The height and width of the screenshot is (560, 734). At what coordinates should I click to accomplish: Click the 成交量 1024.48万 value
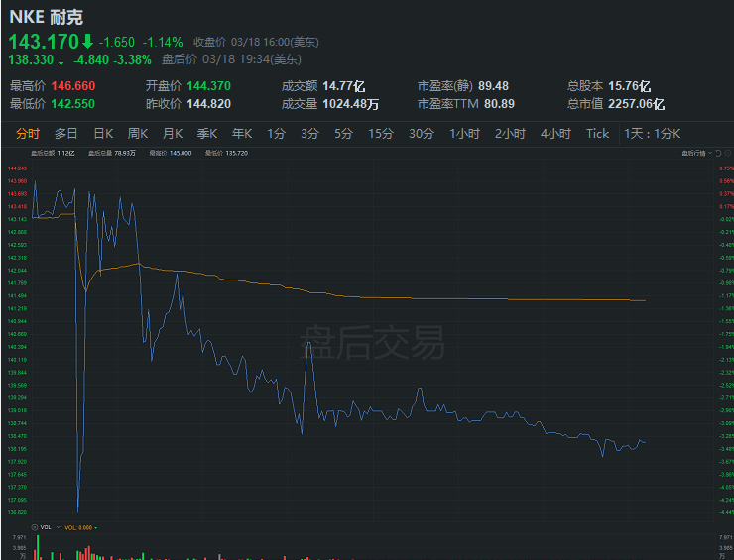[350, 104]
